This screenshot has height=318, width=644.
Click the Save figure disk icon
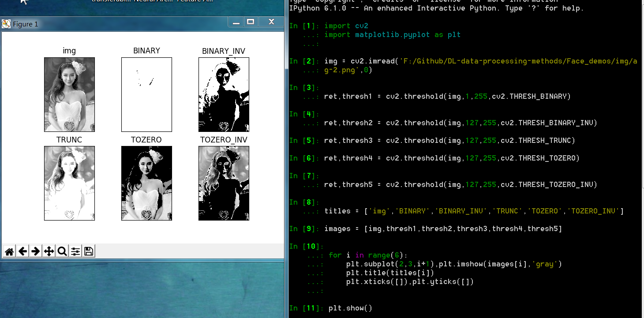pos(88,251)
